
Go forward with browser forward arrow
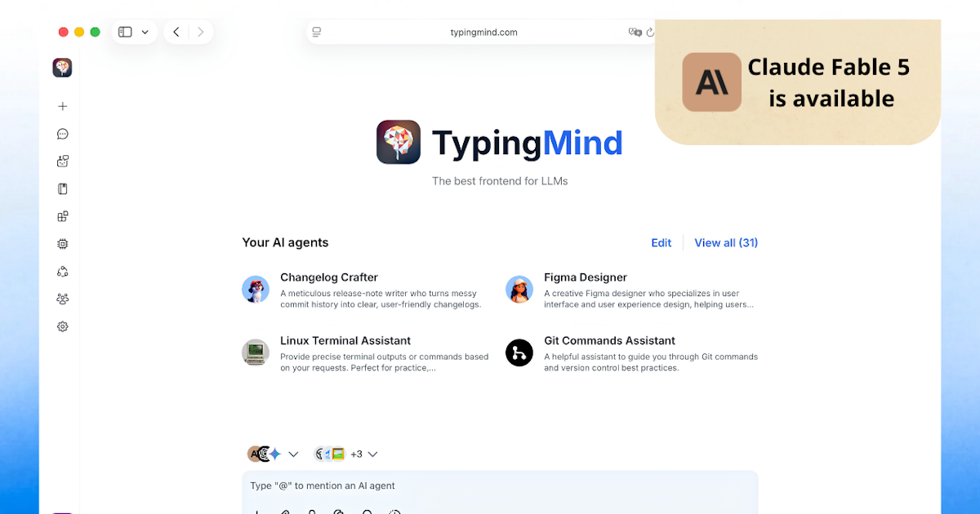click(200, 32)
